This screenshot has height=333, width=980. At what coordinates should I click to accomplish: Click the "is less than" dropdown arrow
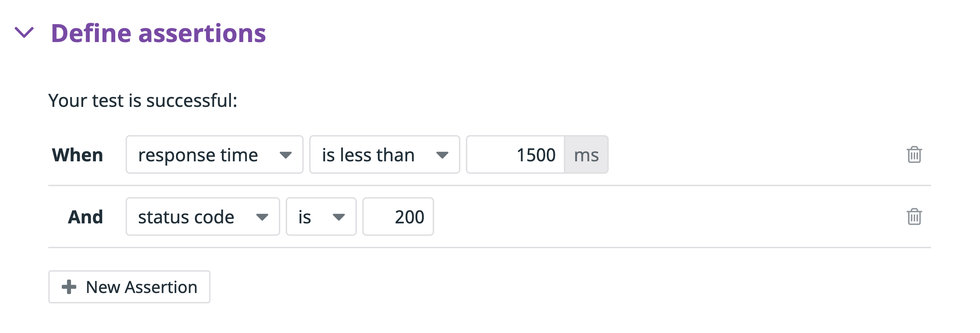442,155
